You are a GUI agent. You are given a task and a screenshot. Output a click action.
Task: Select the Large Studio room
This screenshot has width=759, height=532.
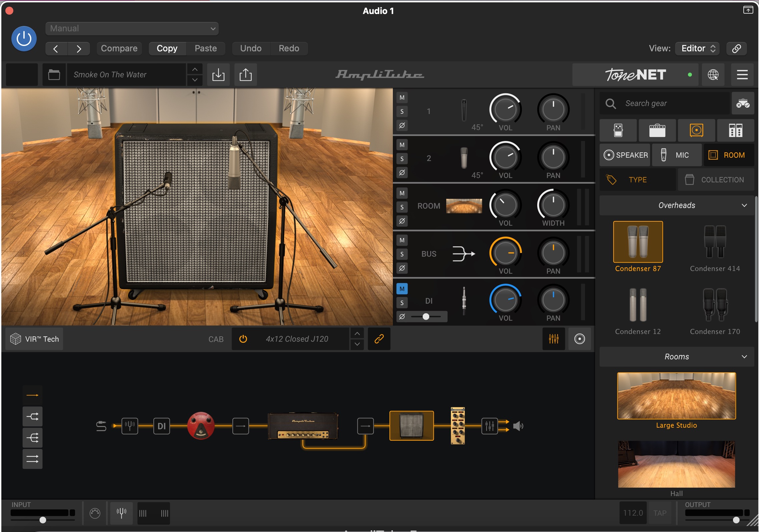pos(676,396)
